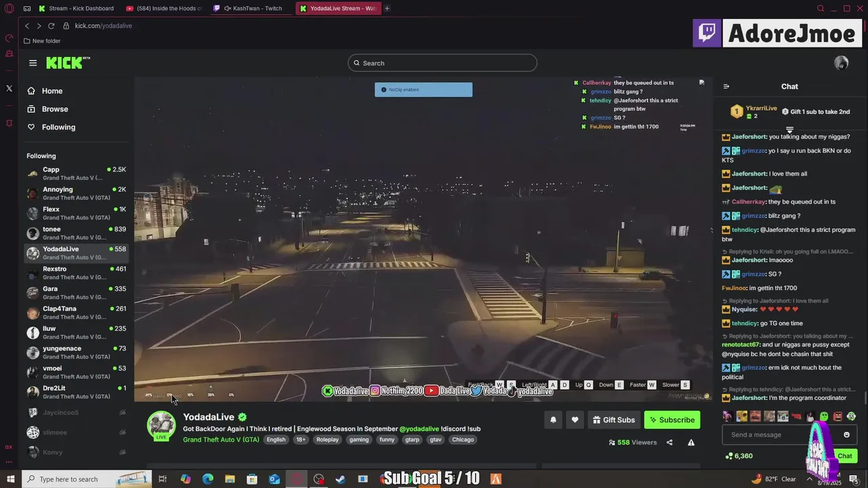This screenshot has height=488, width=868.
Task: Open channel points 6,360
Action: pyautogui.click(x=738, y=456)
